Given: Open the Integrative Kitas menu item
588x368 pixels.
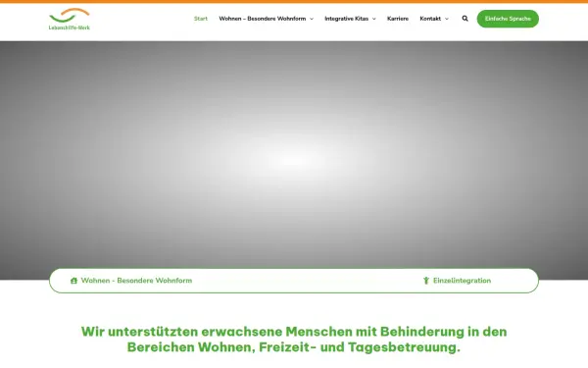Looking at the screenshot, I should tap(347, 19).
